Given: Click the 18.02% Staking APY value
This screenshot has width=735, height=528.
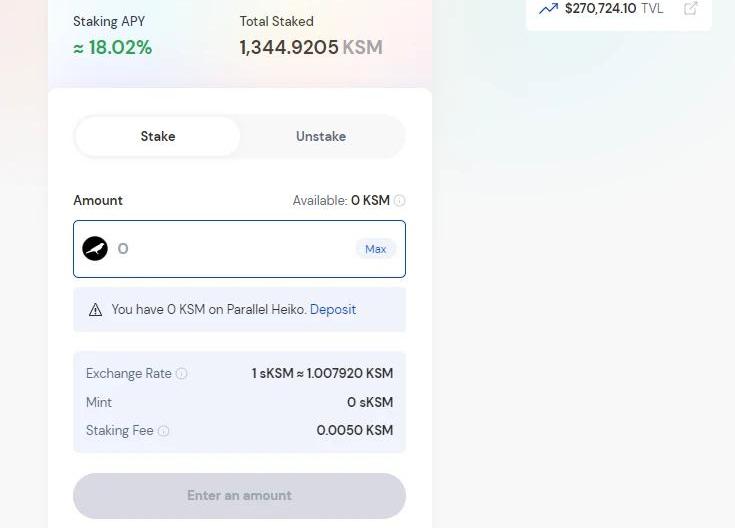Looking at the screenshot, I should click(x=113, y=47).
